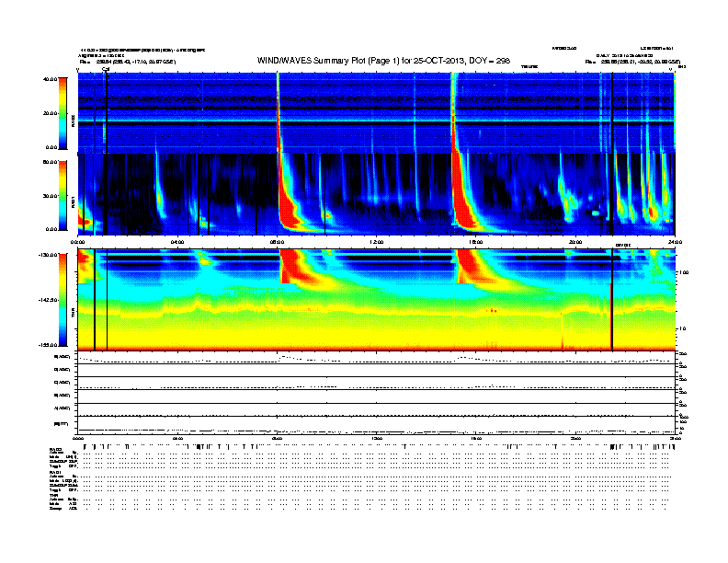Click the 100 tick label right of TNR panel
This screenshot has height=563, width=728.
(684, 272)
